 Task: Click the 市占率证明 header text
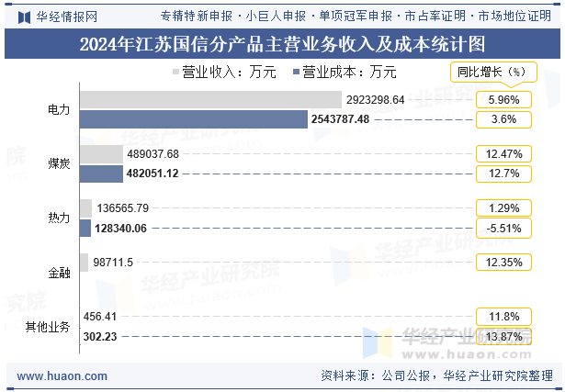(x=435, y=17)
